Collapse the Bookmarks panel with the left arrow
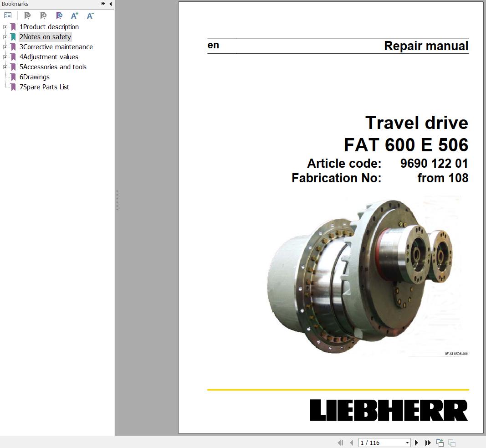The width and height of the screenshot is (486, 448). (111, 4)
